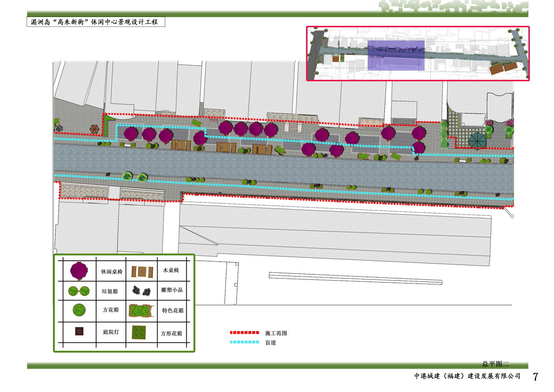Click the black sculpture at the plan's left edge
554x392 pixels.
pos(58,127)
